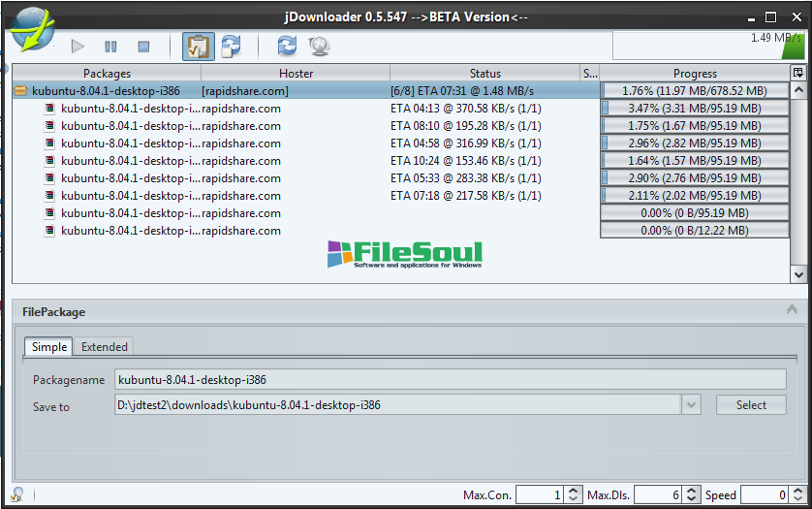The image size is (812, 509).
Task: Click file icon of the 2.11% row
Action: point(49,196)
